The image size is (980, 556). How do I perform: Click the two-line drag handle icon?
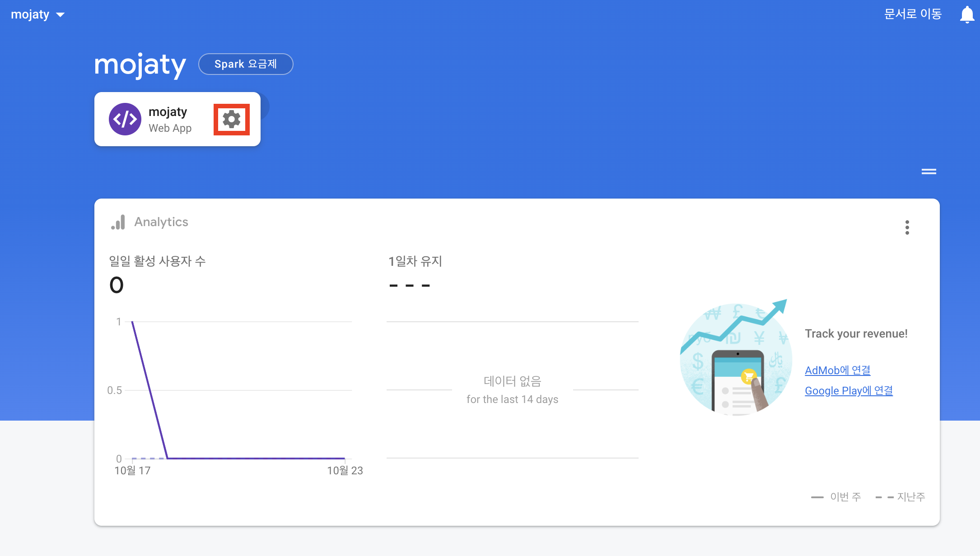point(929,171)
